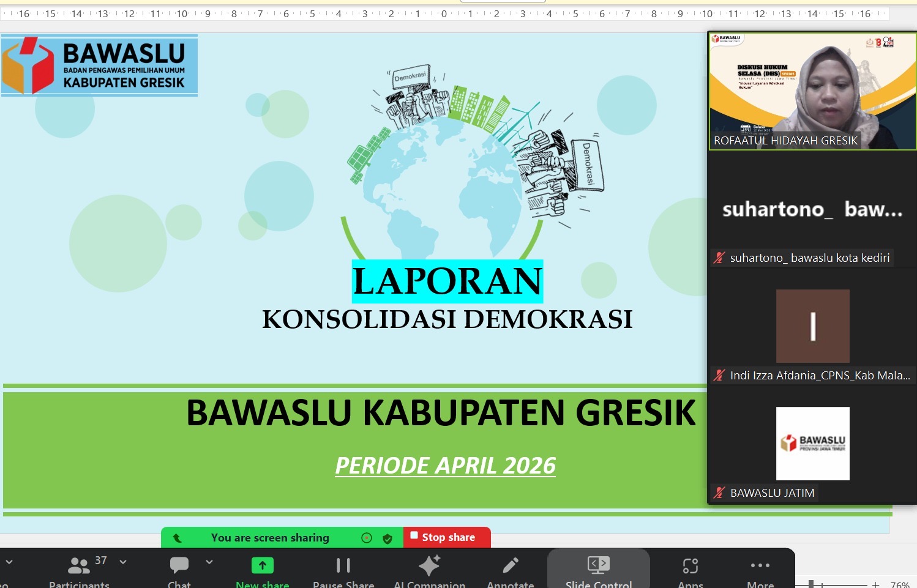Open Slide Control
Viewport: 917px width, 588px height.
[x=599, y=569]
